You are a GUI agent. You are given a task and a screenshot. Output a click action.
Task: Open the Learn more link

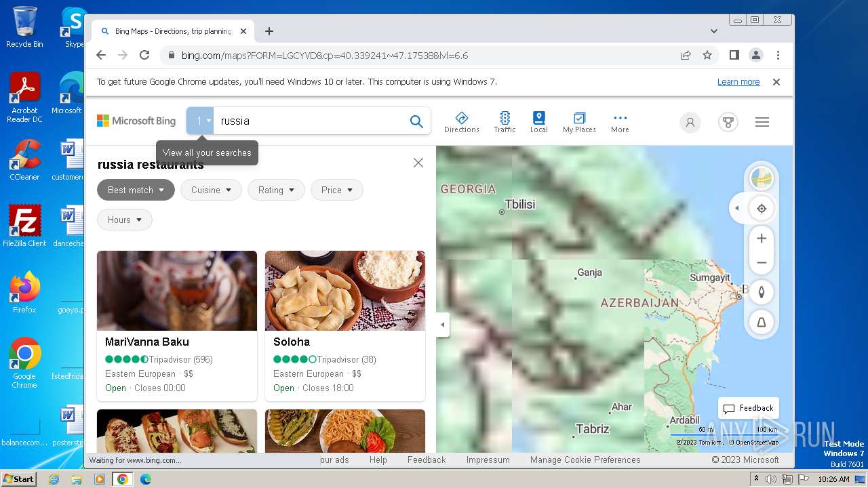(x=738, y=82)
